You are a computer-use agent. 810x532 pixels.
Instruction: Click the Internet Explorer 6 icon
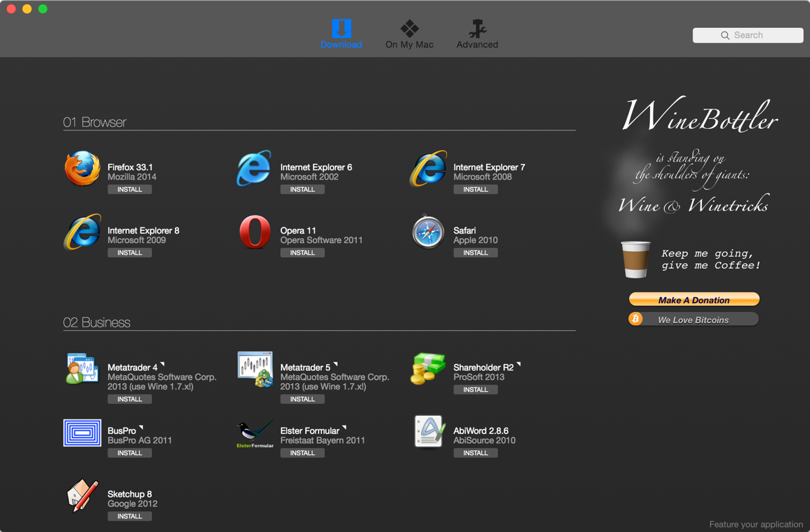click(x=254, y=168)
